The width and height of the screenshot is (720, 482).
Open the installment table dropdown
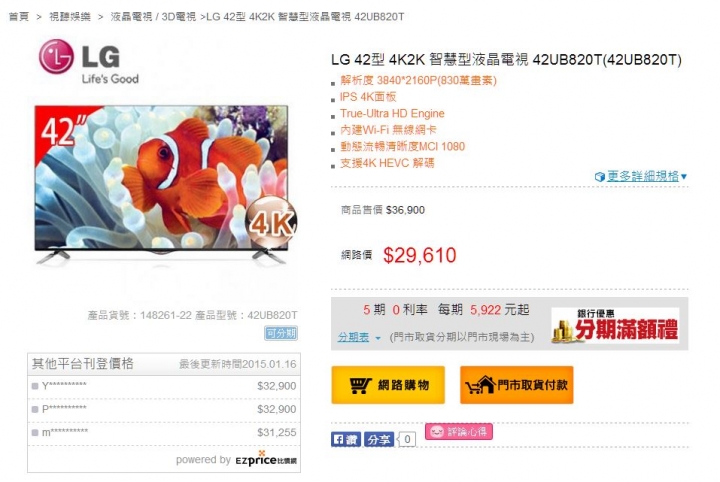pyautogui.click(x=359, y=337)
